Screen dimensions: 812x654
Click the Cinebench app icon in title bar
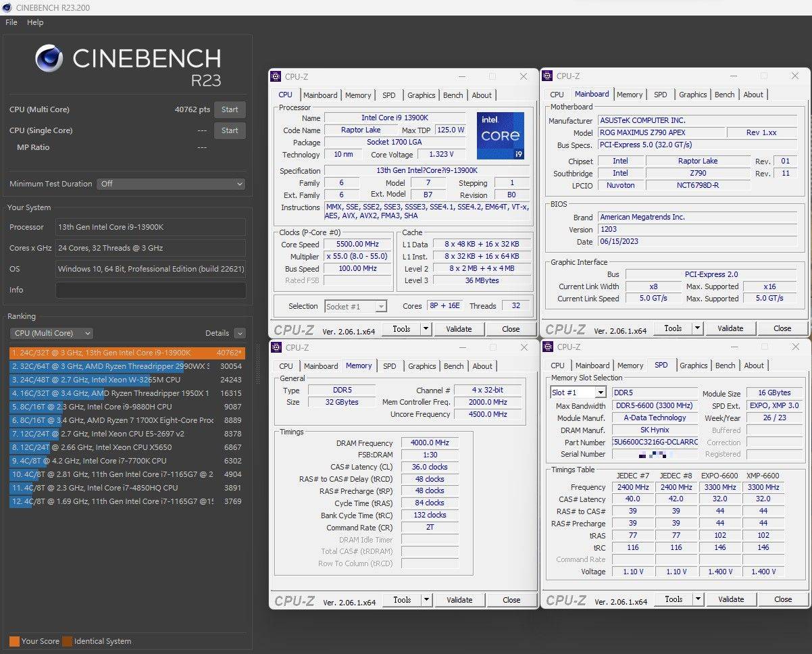(x=7, y=7)
